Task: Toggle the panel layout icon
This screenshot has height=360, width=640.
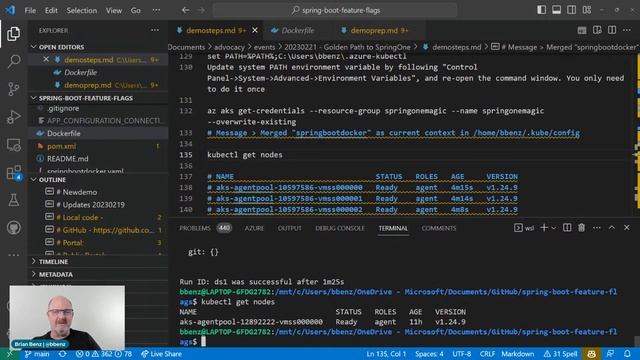Action: click(556, 10)
